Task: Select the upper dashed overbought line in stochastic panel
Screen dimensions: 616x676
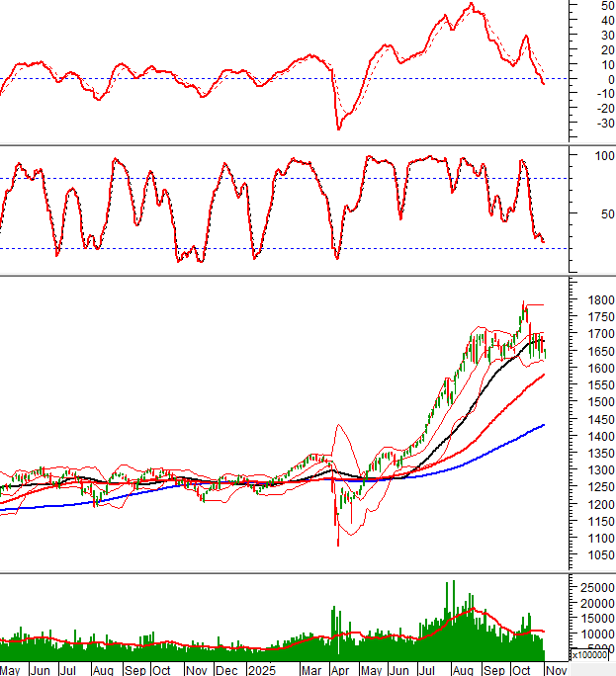Action: click(x=198, y=178)
